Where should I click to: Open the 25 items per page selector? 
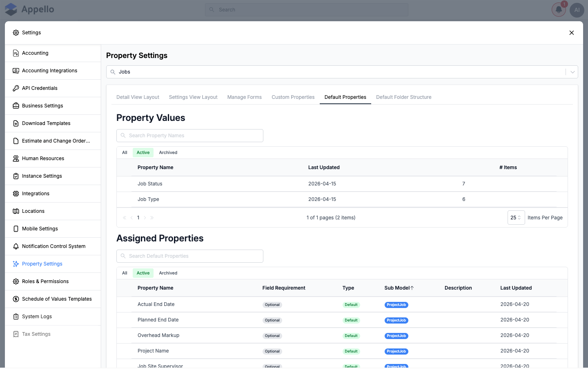click(x=516, y=218)
